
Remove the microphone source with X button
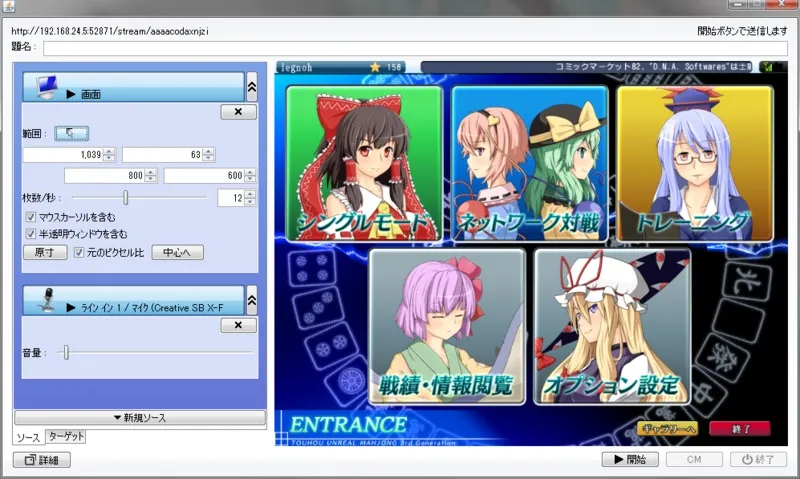click(x=238, y=325)
